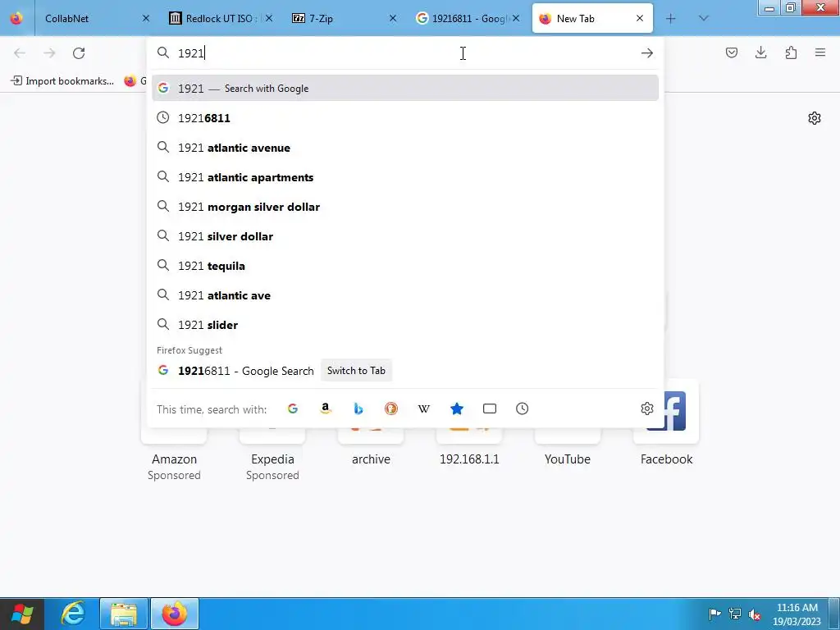This screenshot has width=840, height=630.
Task: Select history suggestion 19216811
Action: click(x=405, y=118)
